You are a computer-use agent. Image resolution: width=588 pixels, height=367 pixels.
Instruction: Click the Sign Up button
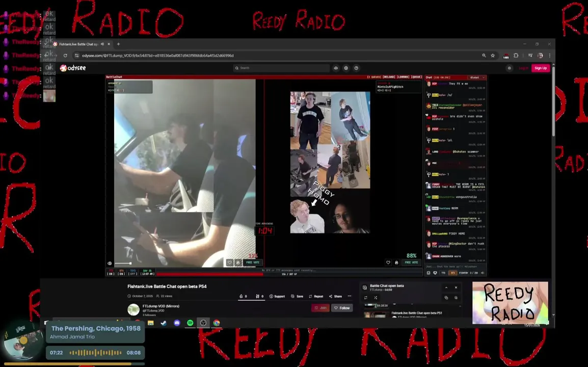(541, 68)
